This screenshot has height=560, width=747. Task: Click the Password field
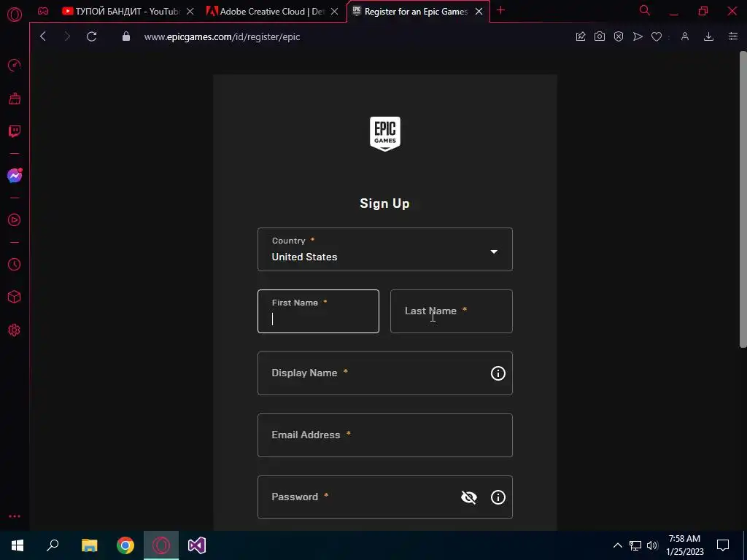tap(385, 497)
